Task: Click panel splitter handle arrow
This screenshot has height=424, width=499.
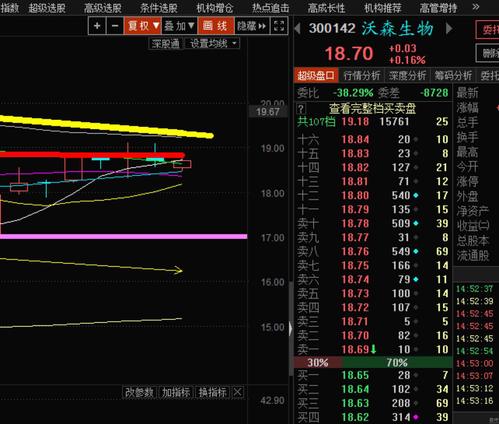Action: (x=291, y=329)
